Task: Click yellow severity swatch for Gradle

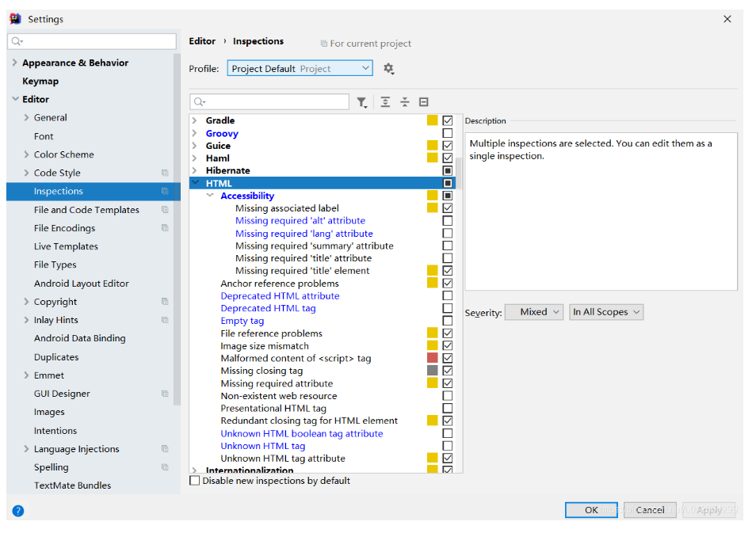Action: 433,120
